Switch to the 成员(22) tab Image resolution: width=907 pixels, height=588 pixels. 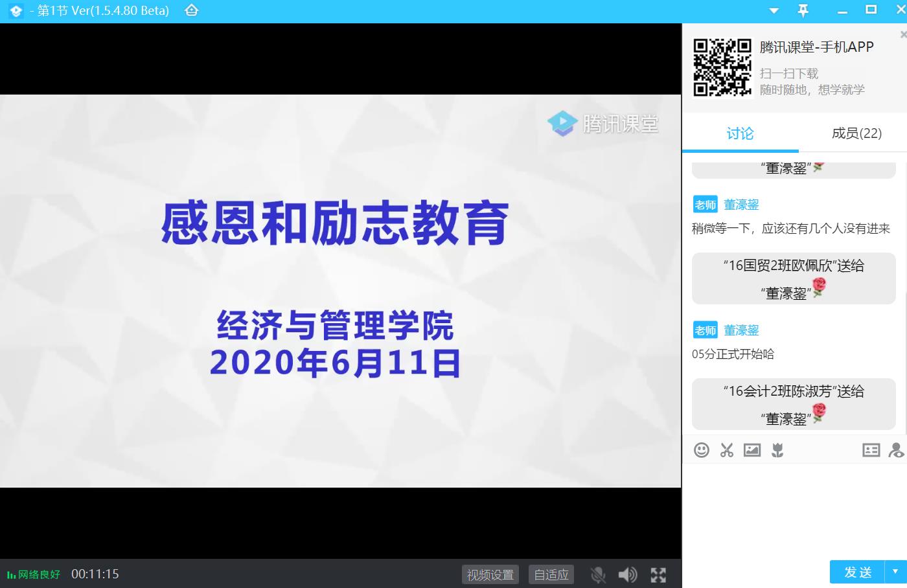coord(856,133)
